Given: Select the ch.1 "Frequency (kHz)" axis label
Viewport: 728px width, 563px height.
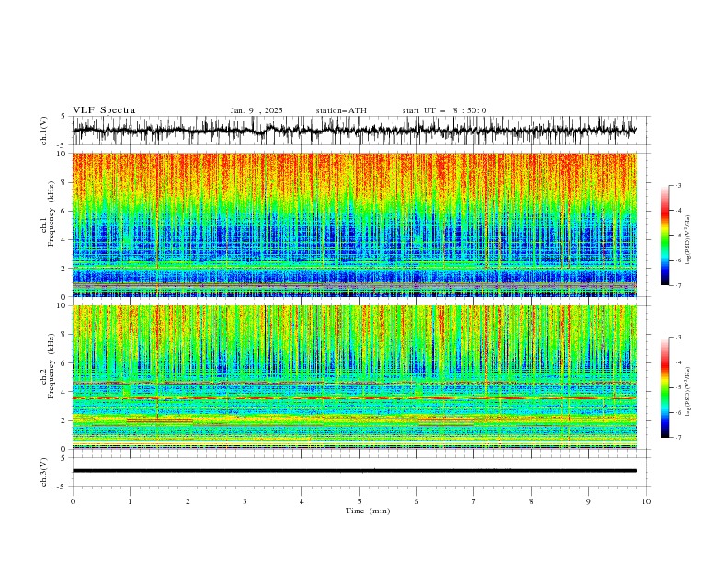Looking at the screenshot, I should pyautogui.click(x=51, y=212).
